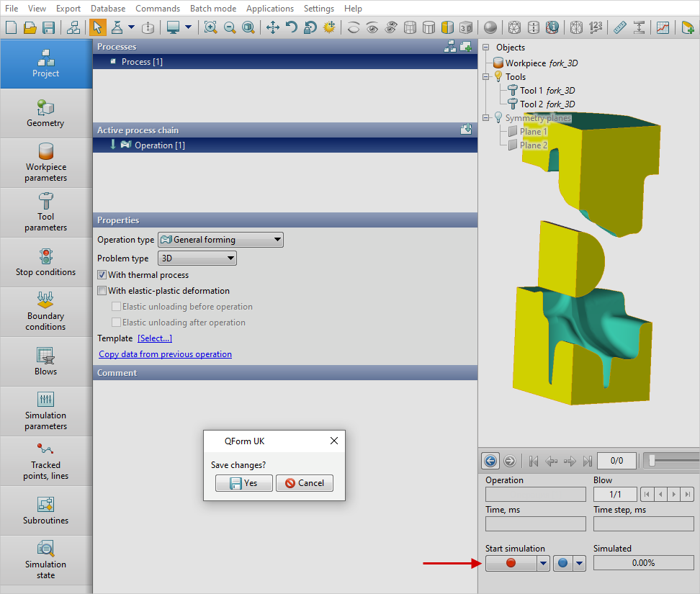Click the playback position slider
Viewport: 700px width, 594px height.
tap(652, 461)
